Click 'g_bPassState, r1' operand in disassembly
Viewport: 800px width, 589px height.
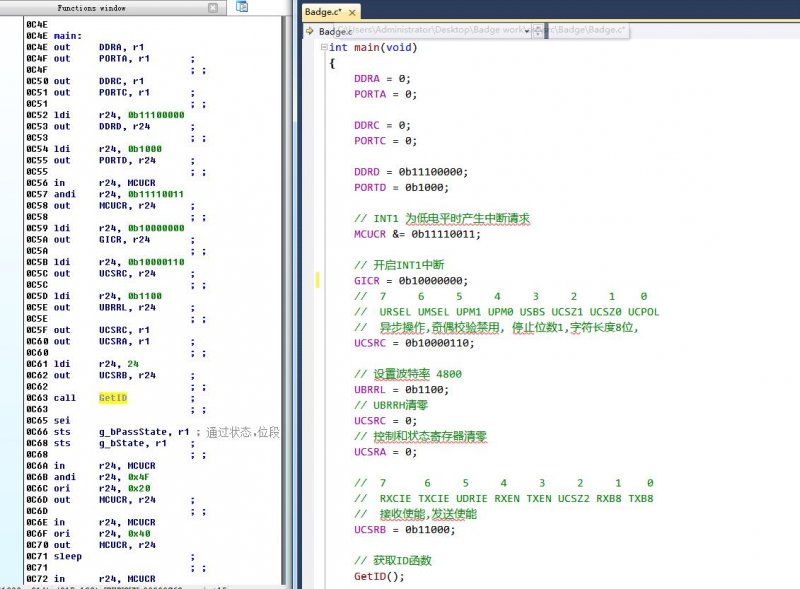click(144, 432)
